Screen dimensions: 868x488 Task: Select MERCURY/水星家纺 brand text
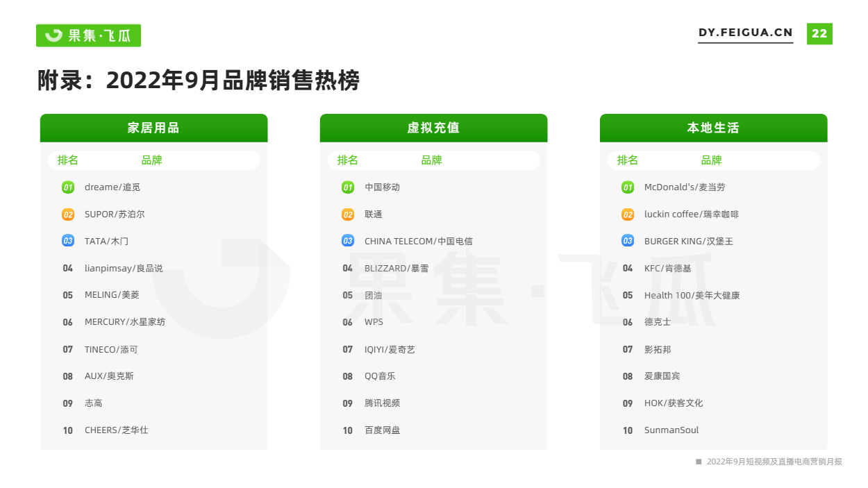tap(125, 322)
